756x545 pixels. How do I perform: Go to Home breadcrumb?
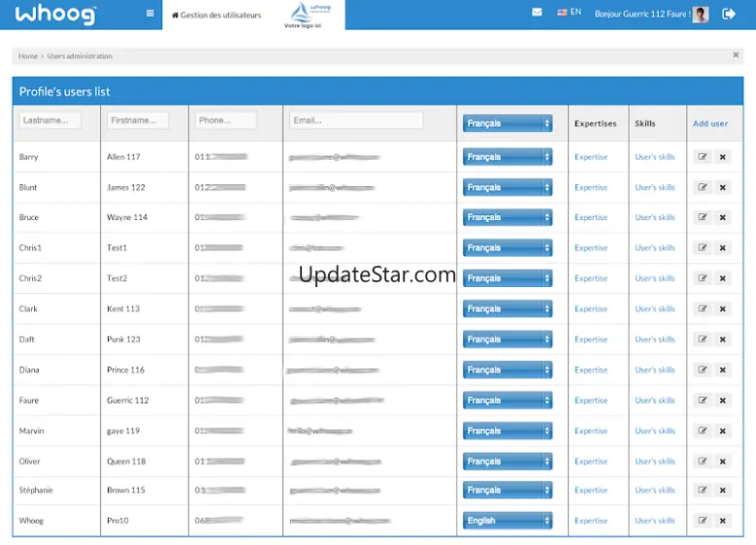coord(28,56)
